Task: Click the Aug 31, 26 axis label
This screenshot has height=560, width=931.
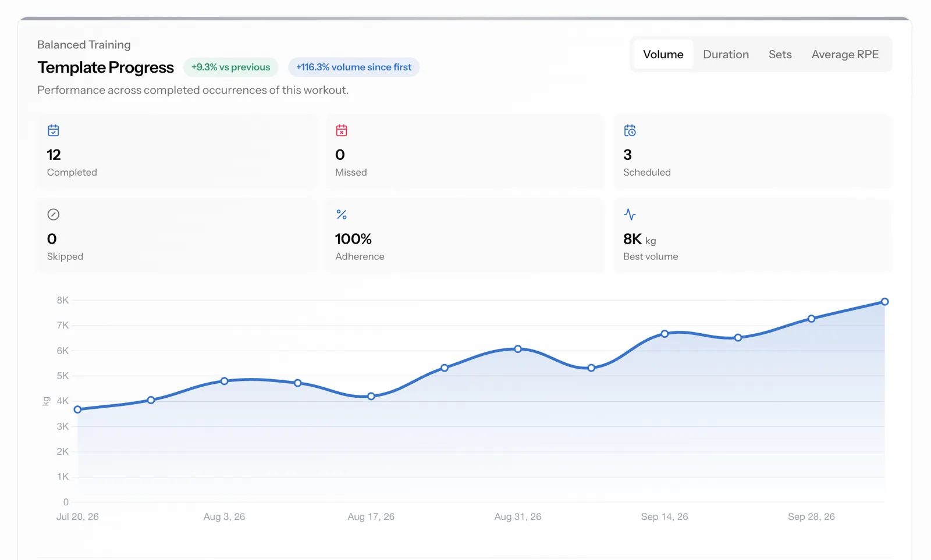Action: pos(518,516)
